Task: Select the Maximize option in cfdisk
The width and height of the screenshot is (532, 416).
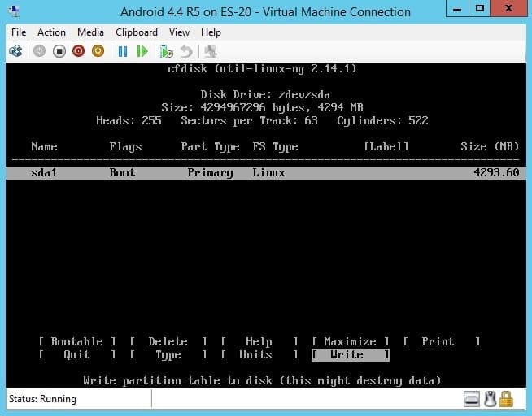Action: tap(351, 341)
